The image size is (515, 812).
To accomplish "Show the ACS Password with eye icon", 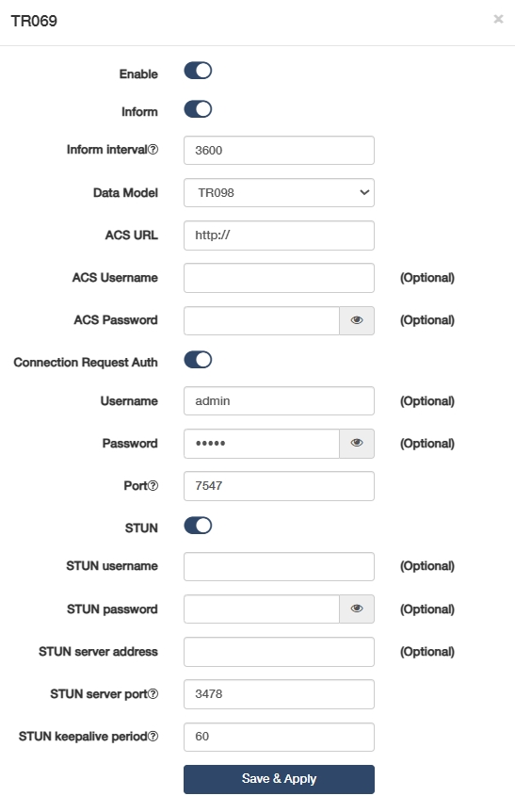I will [357, 320].
